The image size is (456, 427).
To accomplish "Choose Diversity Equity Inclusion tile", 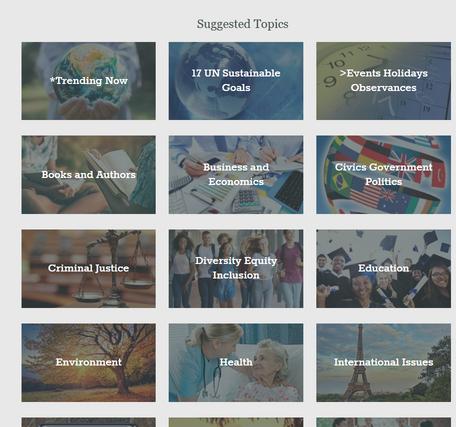I will tap(236, 269).
